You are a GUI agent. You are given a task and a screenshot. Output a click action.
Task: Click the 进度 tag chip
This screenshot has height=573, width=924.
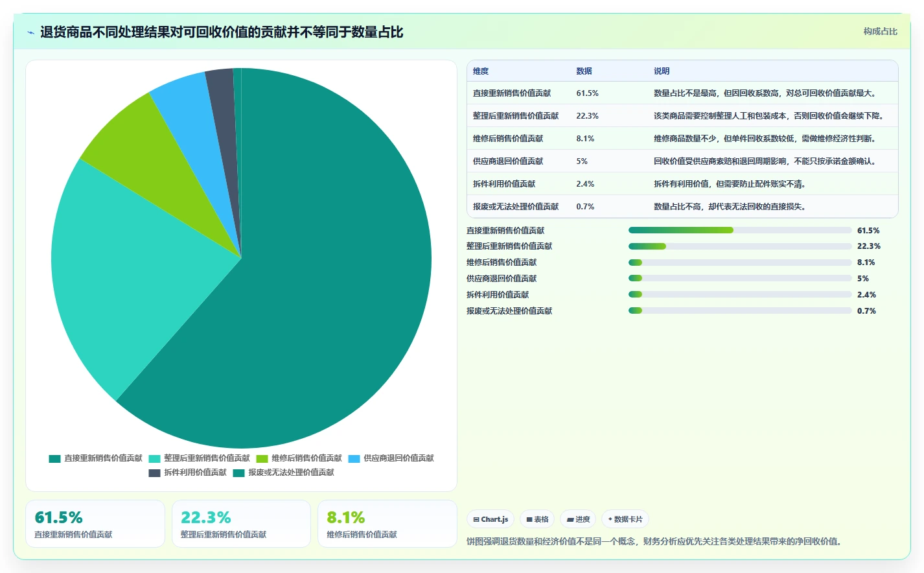[578, 519]
